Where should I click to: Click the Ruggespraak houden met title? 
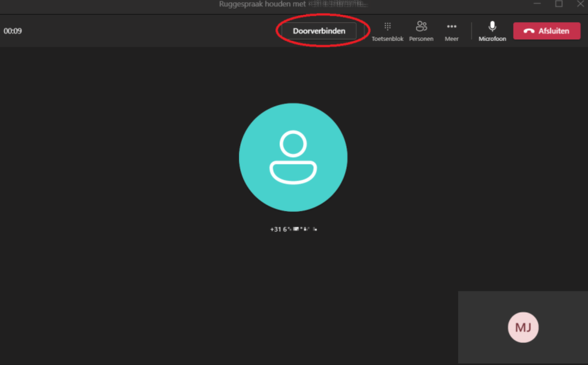click(262, 4)
